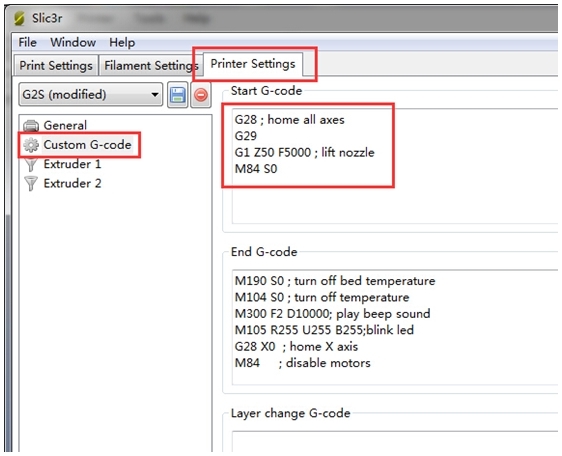Click the Slic3r application logo icon
This screenshot has height=456, width=562.
[x=20, y=19]
